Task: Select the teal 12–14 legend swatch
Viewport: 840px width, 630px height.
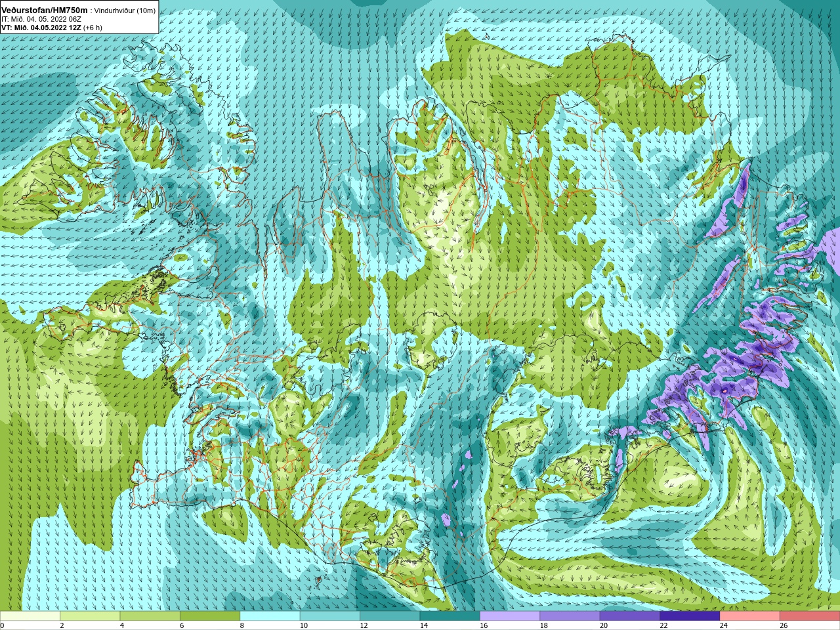Action: tap(390, 616)
